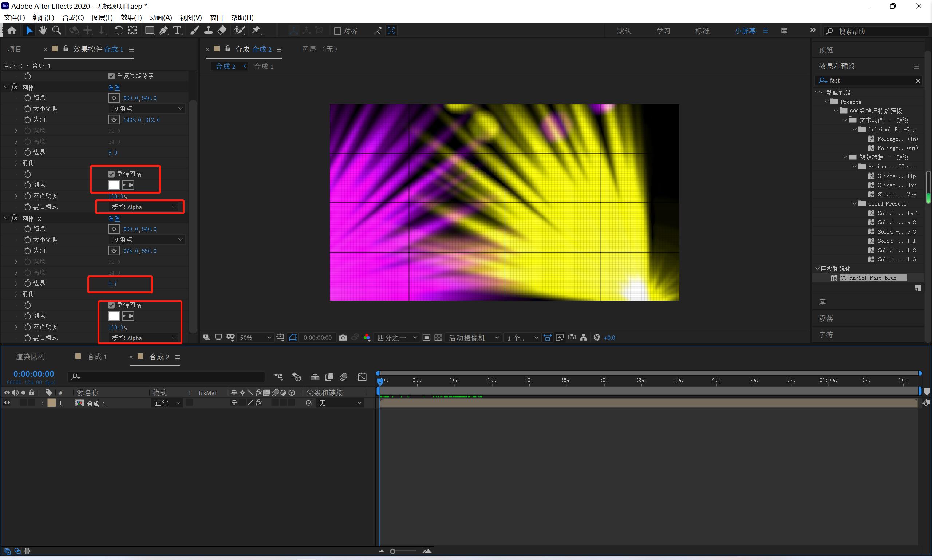This screenshot has height=560, width=932.
Task: Enable motion blur icon in timeline
Action: [344, 377]
